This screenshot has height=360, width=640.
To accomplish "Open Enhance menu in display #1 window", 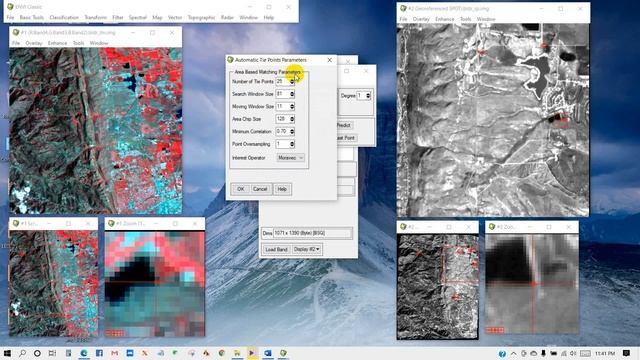I will coord(57,43).
